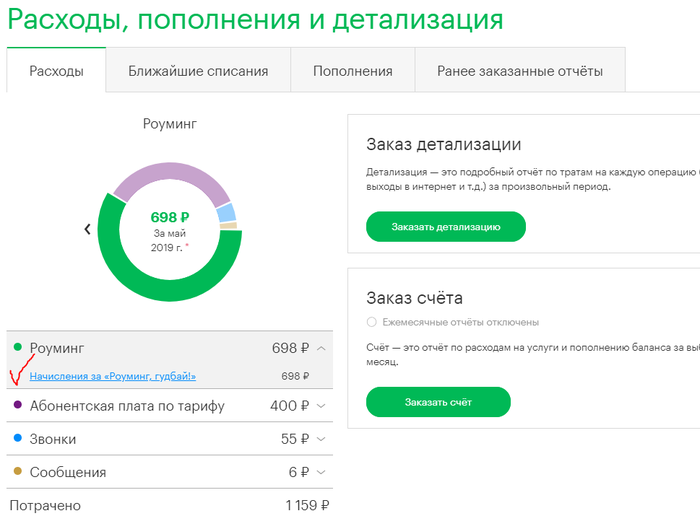Open the Начисления за «Роуминг, гудбай!» link
The width and height of the screenshot is (700, 516).
(113, 376)
